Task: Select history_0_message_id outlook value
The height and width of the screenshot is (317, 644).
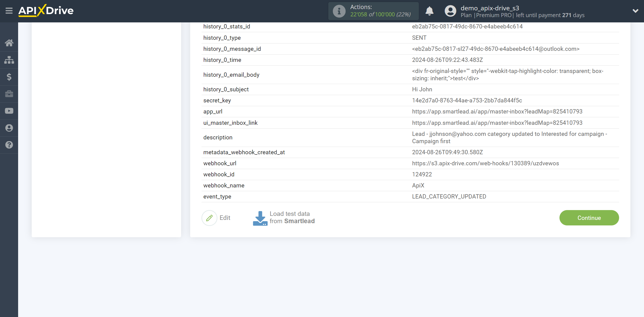Action: point(496,49)
